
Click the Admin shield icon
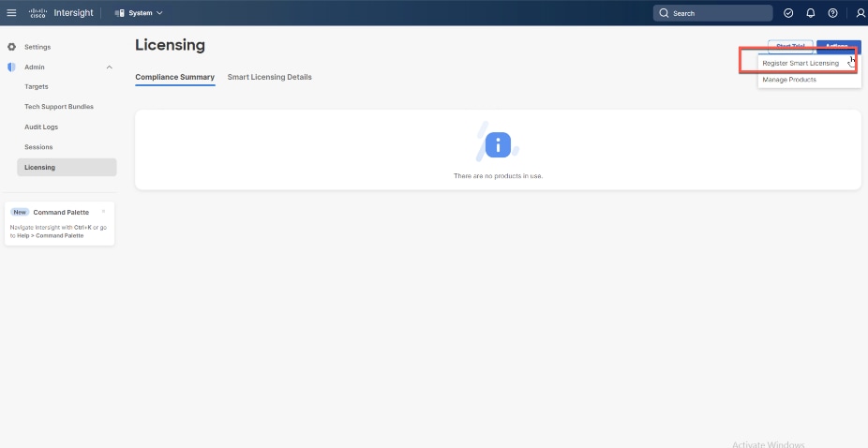pos(11,67)
